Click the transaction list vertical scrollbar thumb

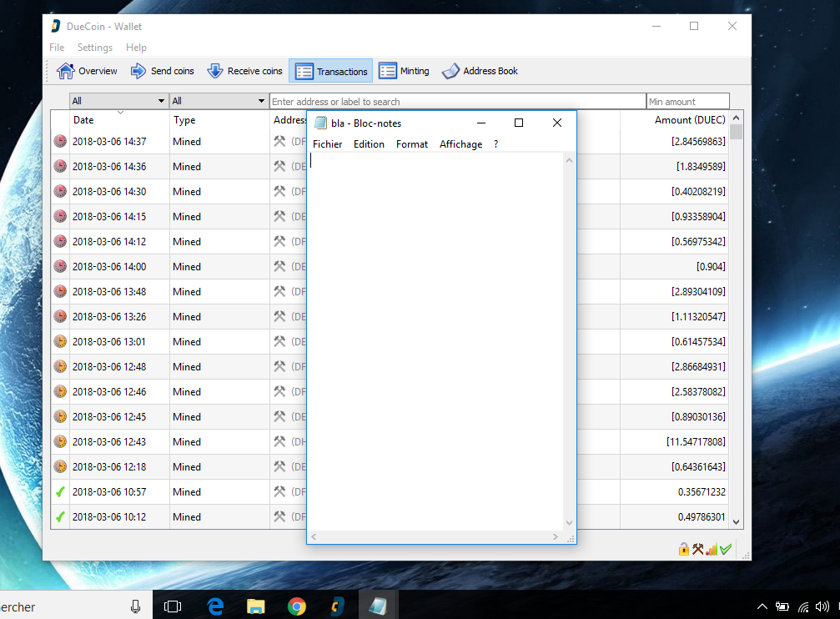[736, 132]
